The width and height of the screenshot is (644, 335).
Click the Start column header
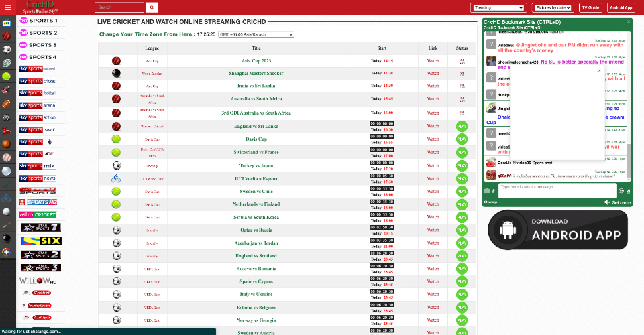[382, 48]
